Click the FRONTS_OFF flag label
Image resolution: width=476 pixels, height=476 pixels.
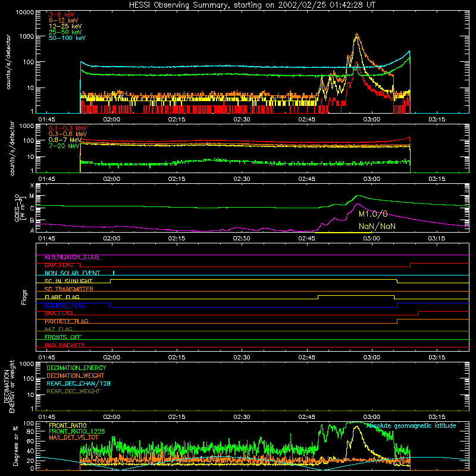[63, 337]
